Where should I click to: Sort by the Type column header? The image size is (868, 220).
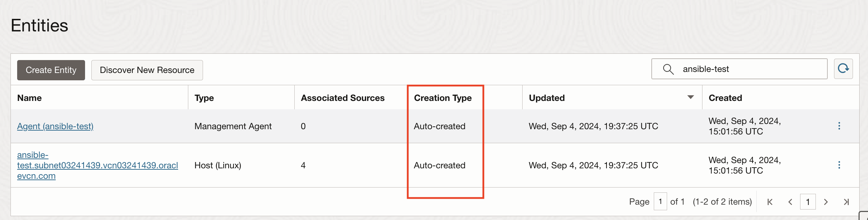pyautogui.click(x=204, y=98)
